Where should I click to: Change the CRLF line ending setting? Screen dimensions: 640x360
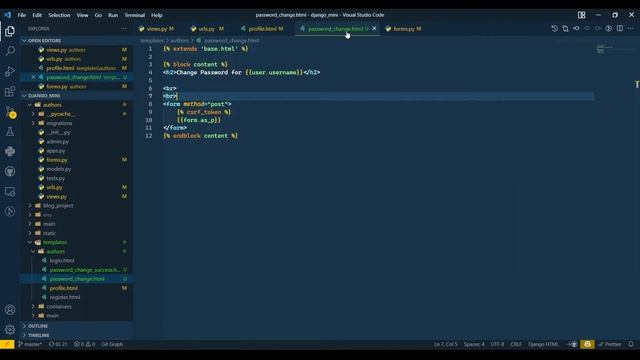[x=516, y=344]
